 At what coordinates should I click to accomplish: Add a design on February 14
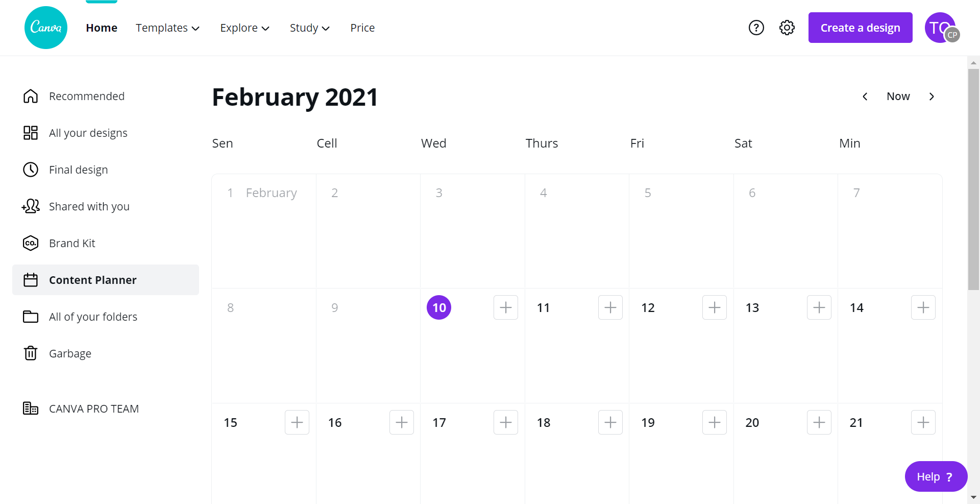923,307
